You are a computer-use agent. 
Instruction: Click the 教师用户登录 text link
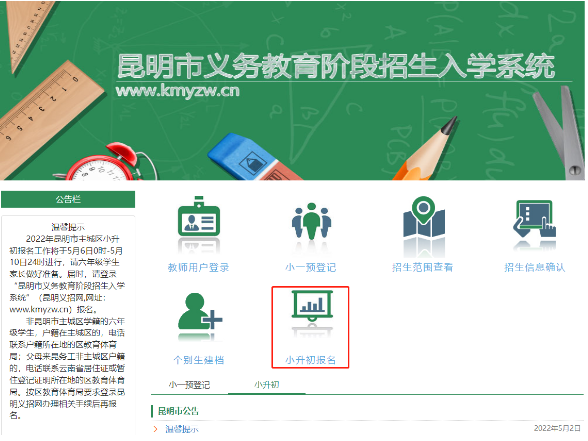point(198,267)
